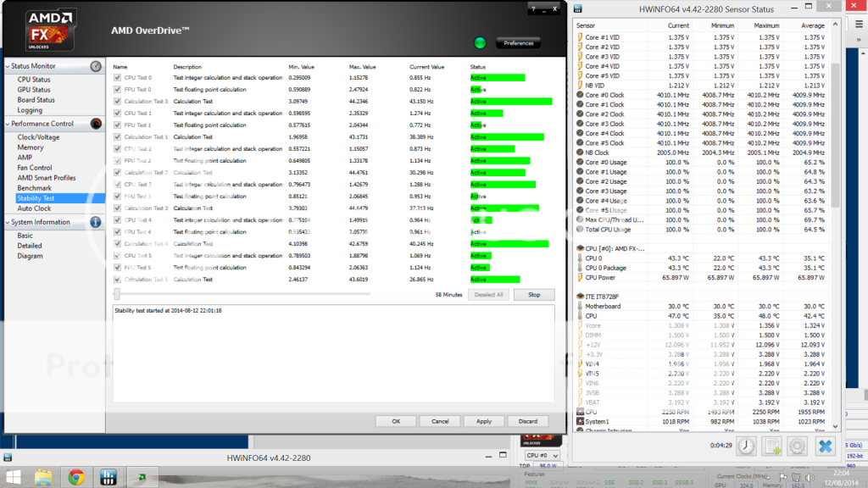This screenshot has height=488, width=868.
Task: Open HWiNFO settings gear icon
Action: pos(797,446)
